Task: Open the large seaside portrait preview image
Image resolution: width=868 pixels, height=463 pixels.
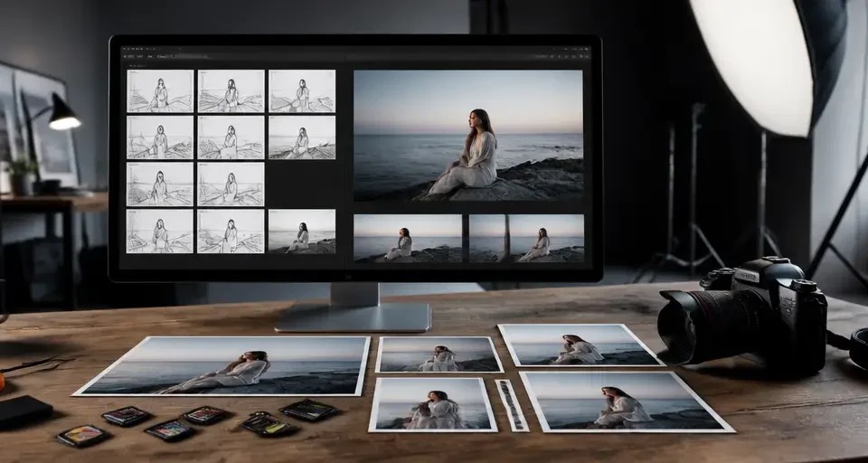Action: 468,135
